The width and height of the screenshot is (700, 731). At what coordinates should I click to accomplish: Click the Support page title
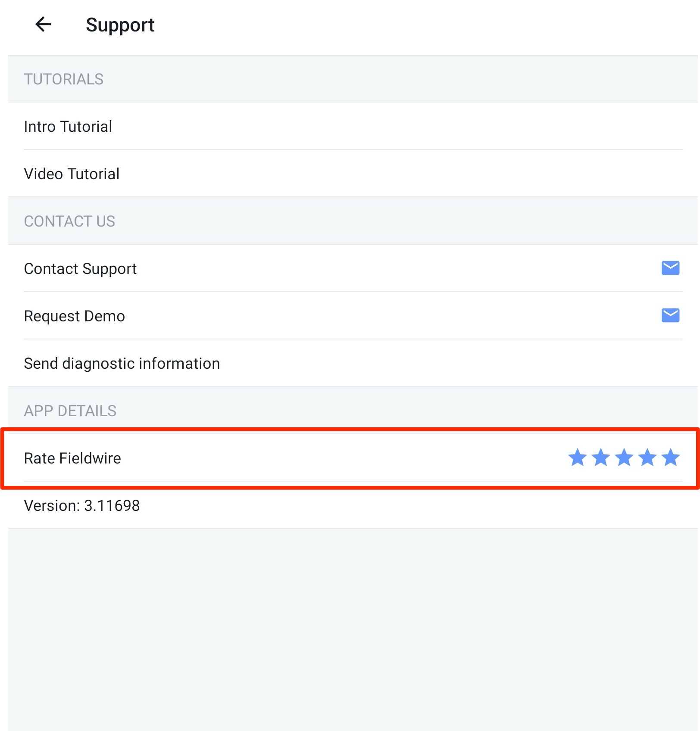pyautogui.click(x=120, y=25)
